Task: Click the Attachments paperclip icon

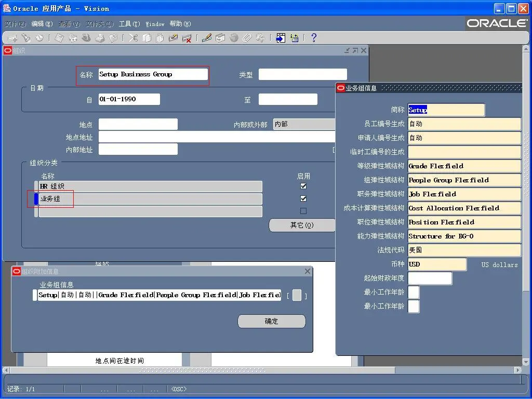Action: (247, 38)
